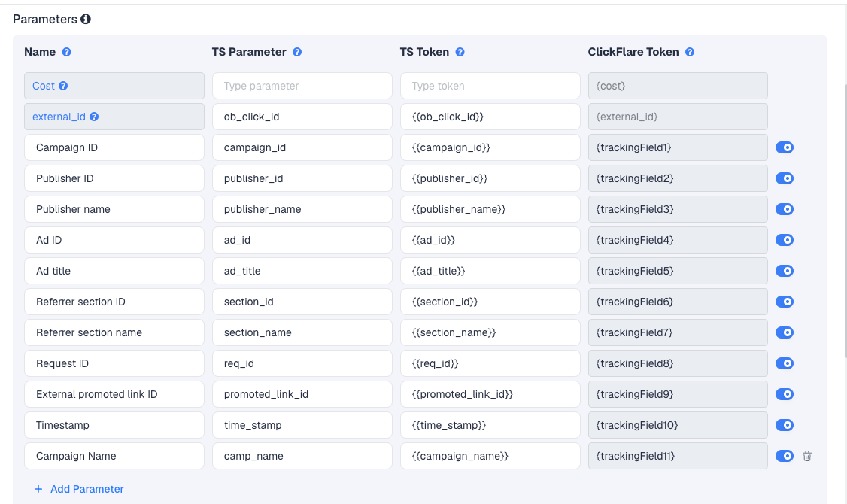Toggle the Referrer section ID switch

coord(785,302)
